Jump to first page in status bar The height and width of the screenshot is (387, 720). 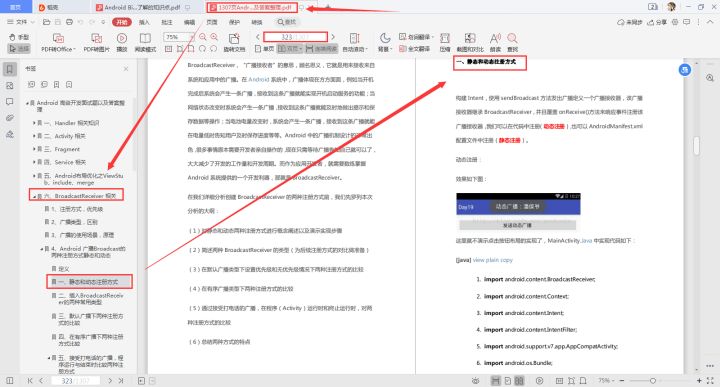click(30, 381)
